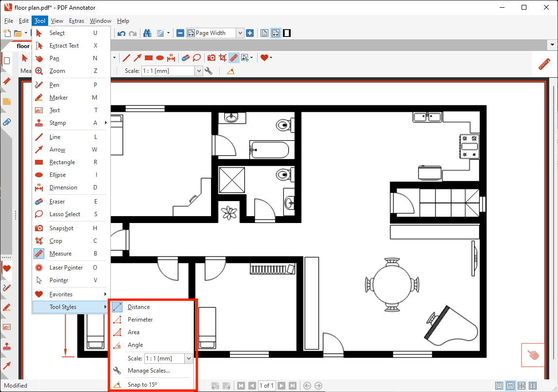Activate the Eraser tool icon
Image resolution: width=558 pixels, height=392 pixels.
tap(185, 57)
